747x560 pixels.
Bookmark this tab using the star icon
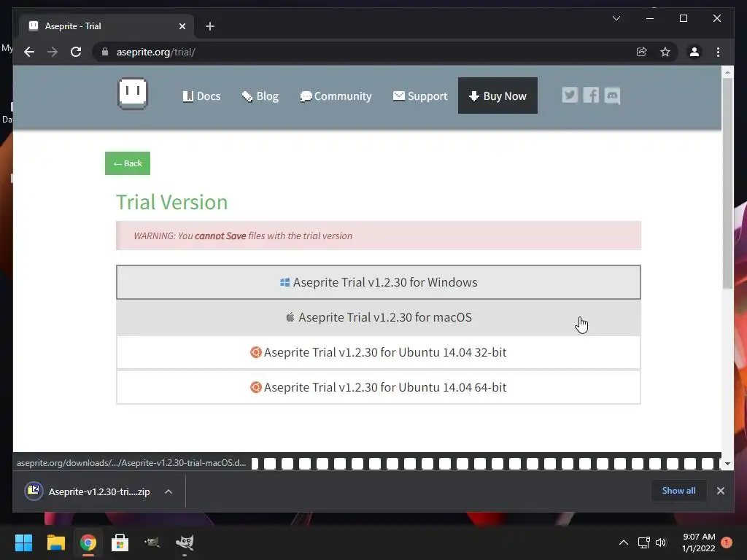point(665,52)
